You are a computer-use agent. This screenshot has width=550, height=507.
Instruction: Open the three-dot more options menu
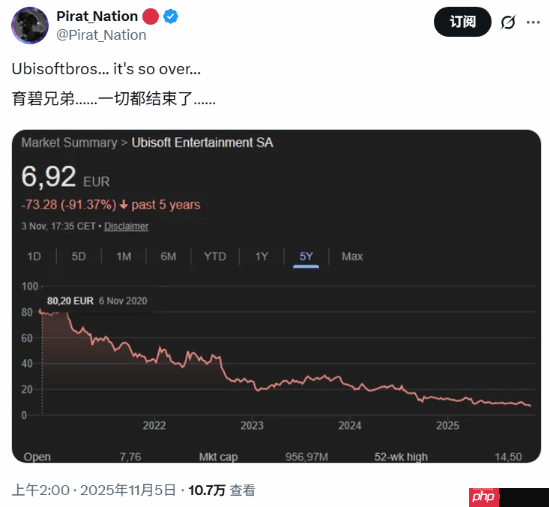(533, 22)
